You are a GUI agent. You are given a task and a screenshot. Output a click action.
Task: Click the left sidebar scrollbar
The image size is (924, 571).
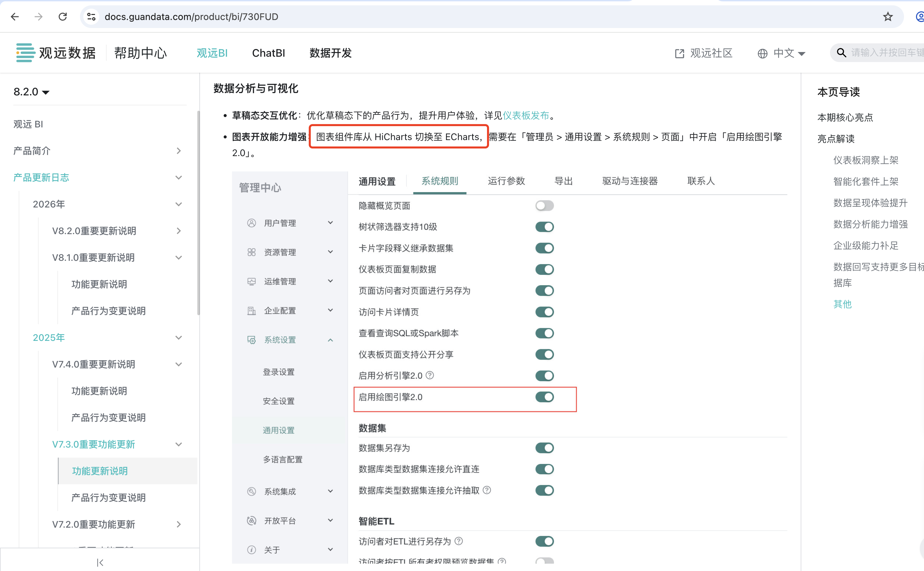click(198, 213)
